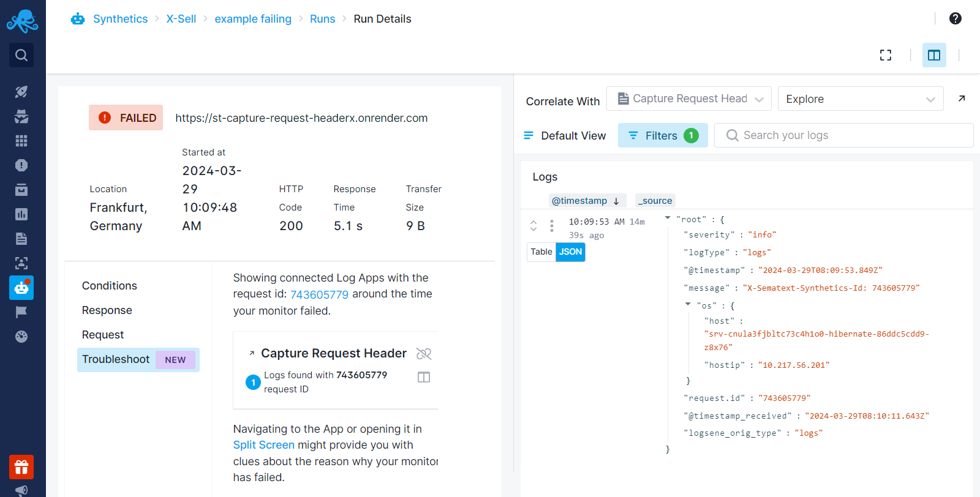The image size is (980, 497).
Task: Click the Synthetics robot breadcrumb icon
Action: [78, 19]
